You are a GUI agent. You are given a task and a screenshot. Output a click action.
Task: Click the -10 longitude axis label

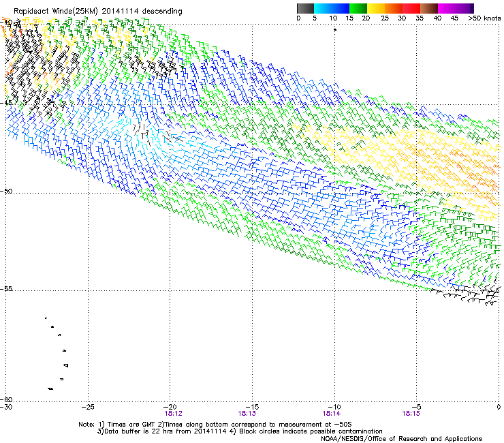point(334,407)
